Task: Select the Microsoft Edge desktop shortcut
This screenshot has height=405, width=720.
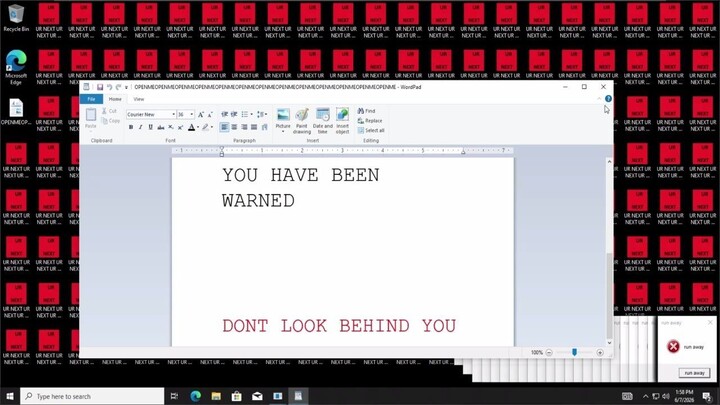Action: 16,67
